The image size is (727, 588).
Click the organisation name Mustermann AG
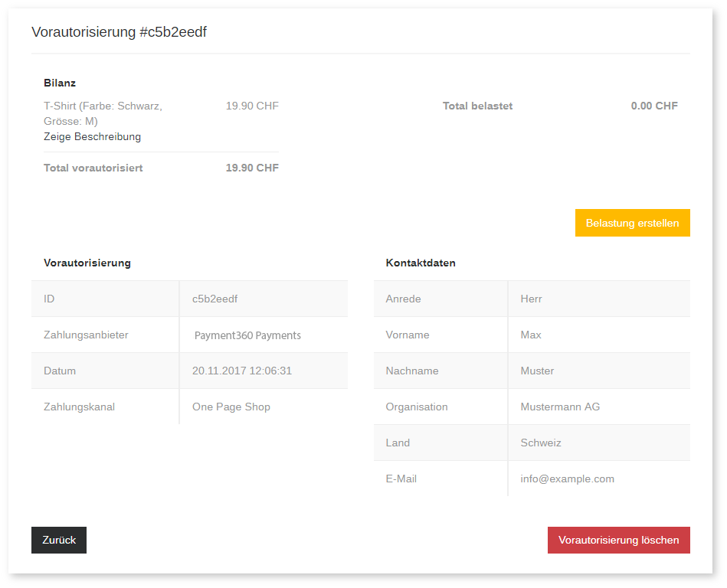click(x=560, y=407)
